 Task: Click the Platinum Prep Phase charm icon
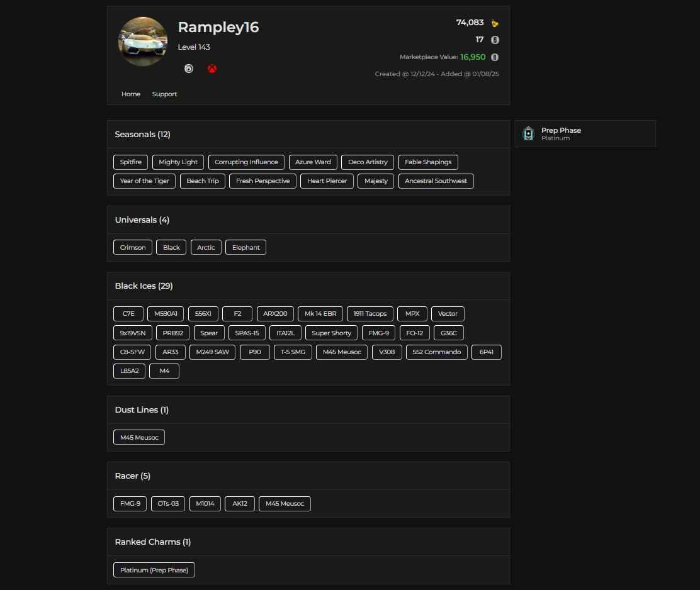[x=528, y=133]
